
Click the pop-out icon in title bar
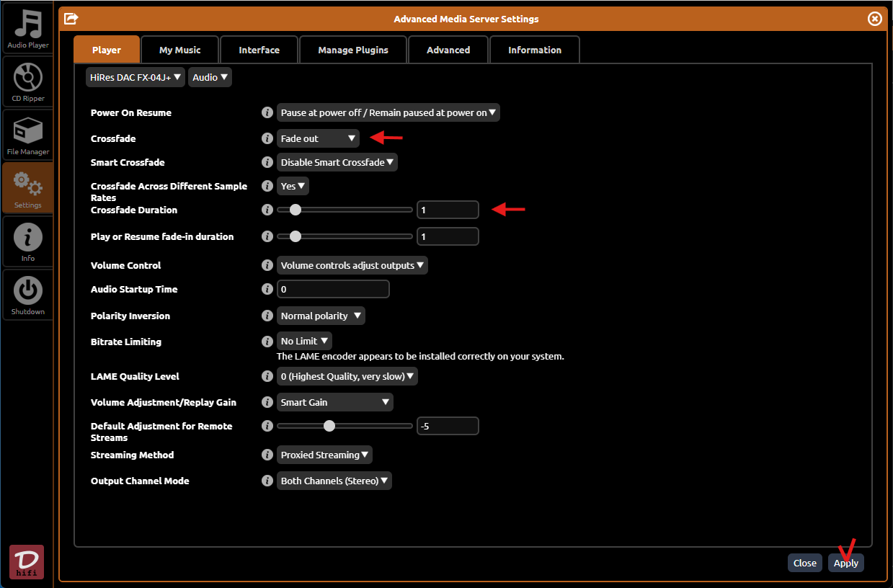pyautogui.click(x=71, y=19)
